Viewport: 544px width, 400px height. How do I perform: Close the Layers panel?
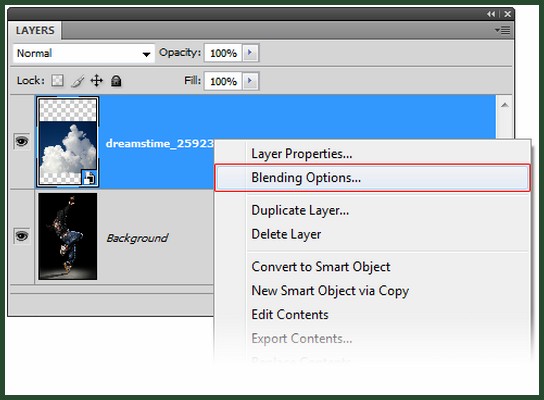(508, 14)
